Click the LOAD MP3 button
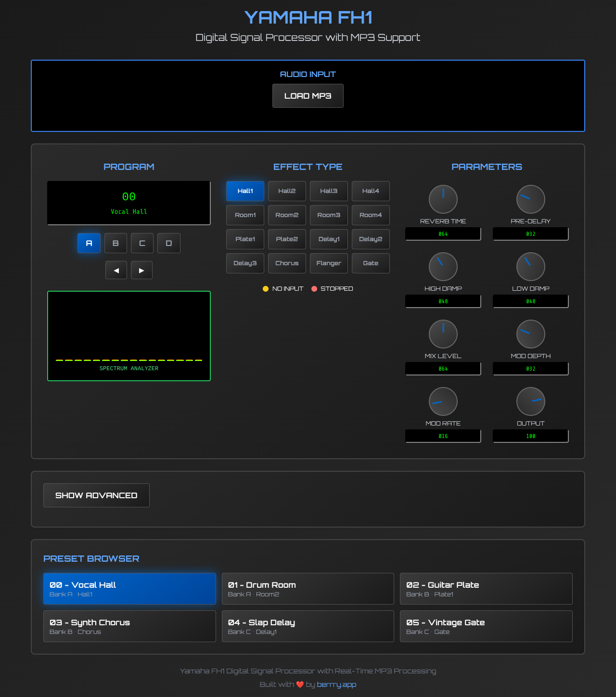The image size is (616, 697). 308,95
